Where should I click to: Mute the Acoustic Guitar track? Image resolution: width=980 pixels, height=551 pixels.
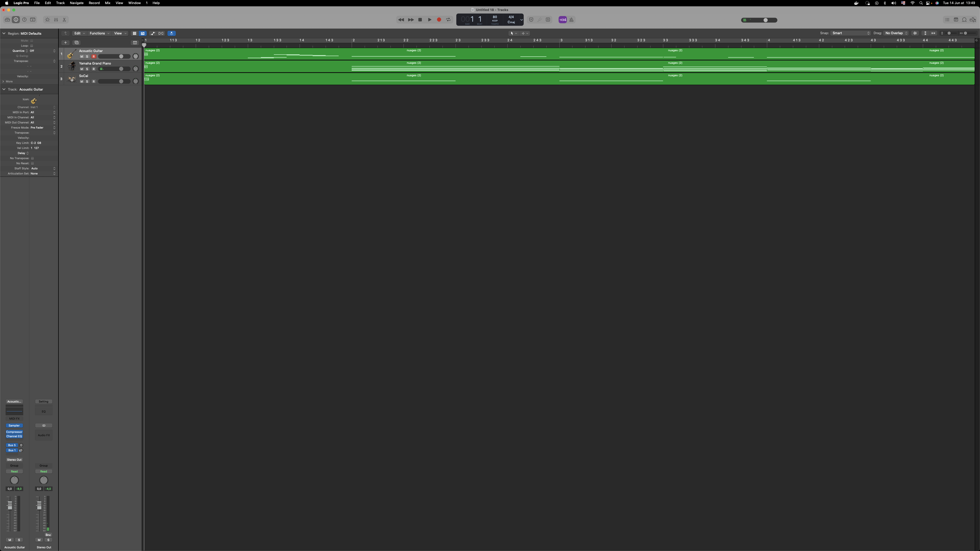tap(81, 57)
